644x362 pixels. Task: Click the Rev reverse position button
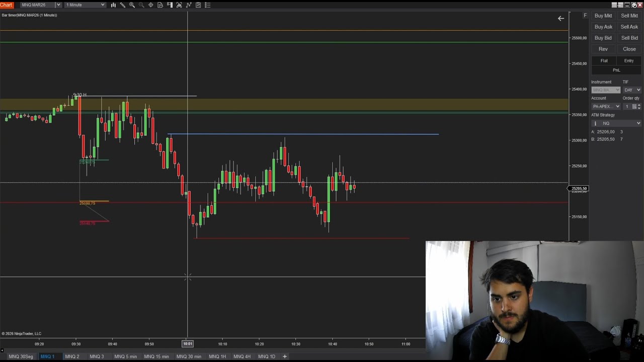pyautogui.click(x=603, y=49)
